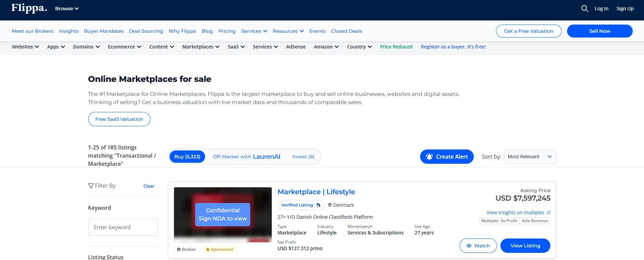Open the search magnifier icon

585,9
